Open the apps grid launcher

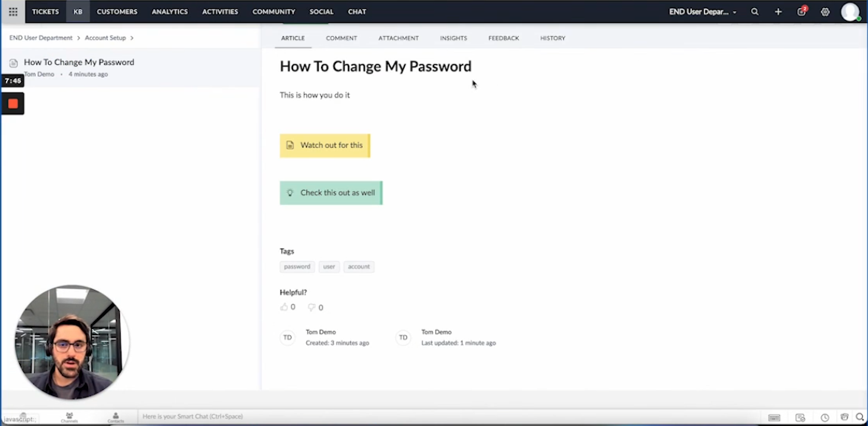point(13,12)
